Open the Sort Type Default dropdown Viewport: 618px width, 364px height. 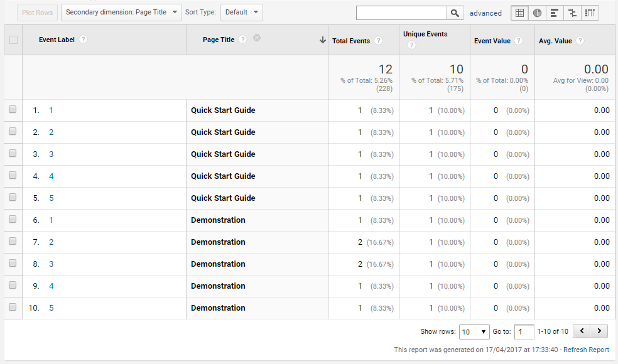(x=241, y=12)
